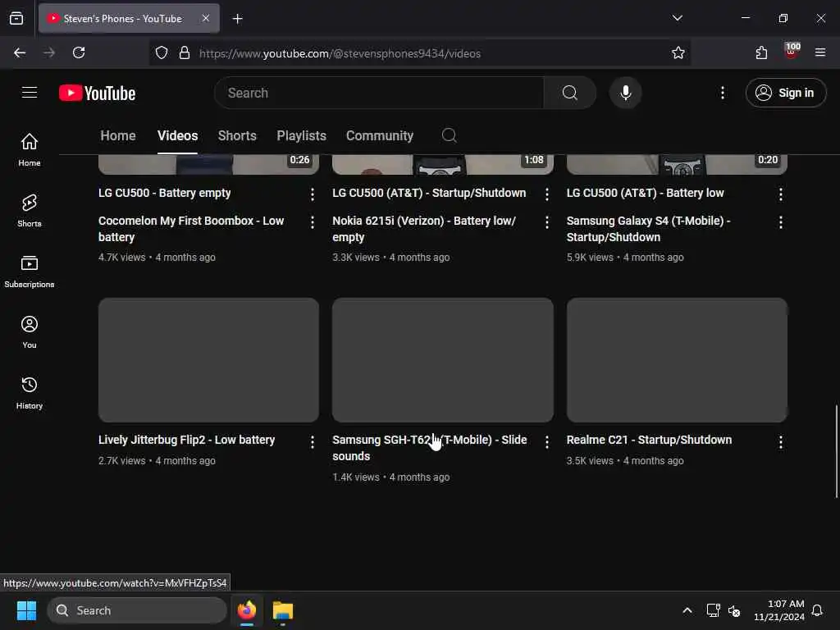Open browser extensions puzzle icon
Screen dimensions: 840x630
coord(761,52)
